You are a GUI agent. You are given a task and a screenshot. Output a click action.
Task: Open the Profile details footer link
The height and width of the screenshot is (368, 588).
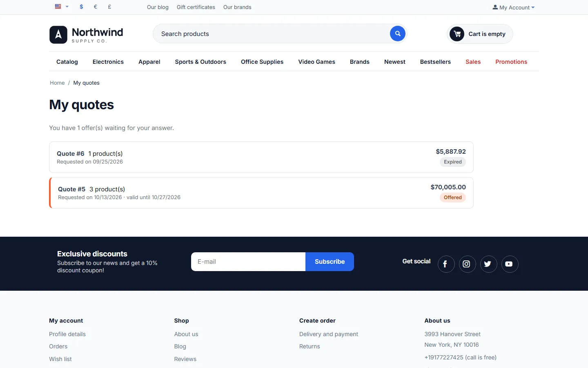[67, 334]
